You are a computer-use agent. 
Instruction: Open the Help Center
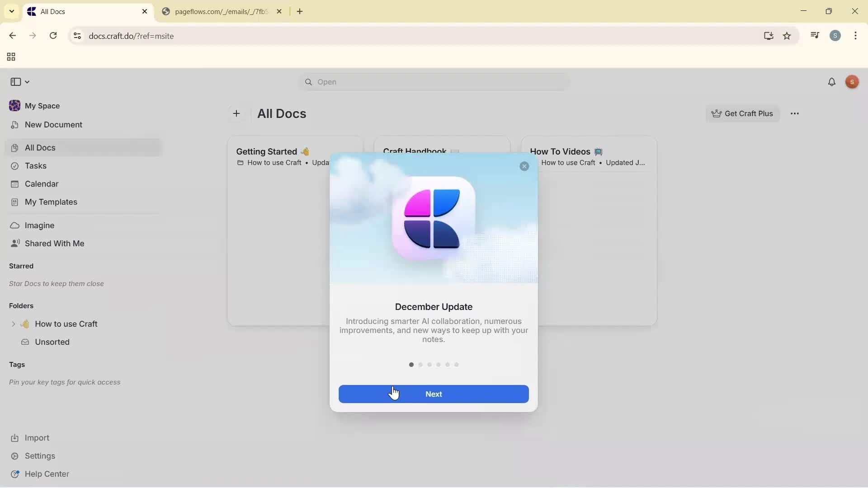click(x=47, y=474)
